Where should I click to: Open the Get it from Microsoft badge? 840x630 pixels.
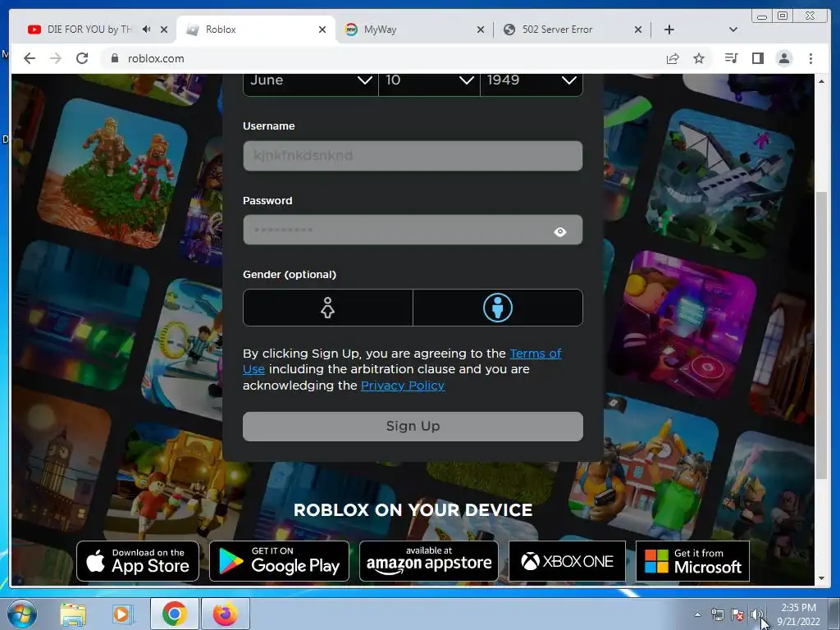[692, 561]
